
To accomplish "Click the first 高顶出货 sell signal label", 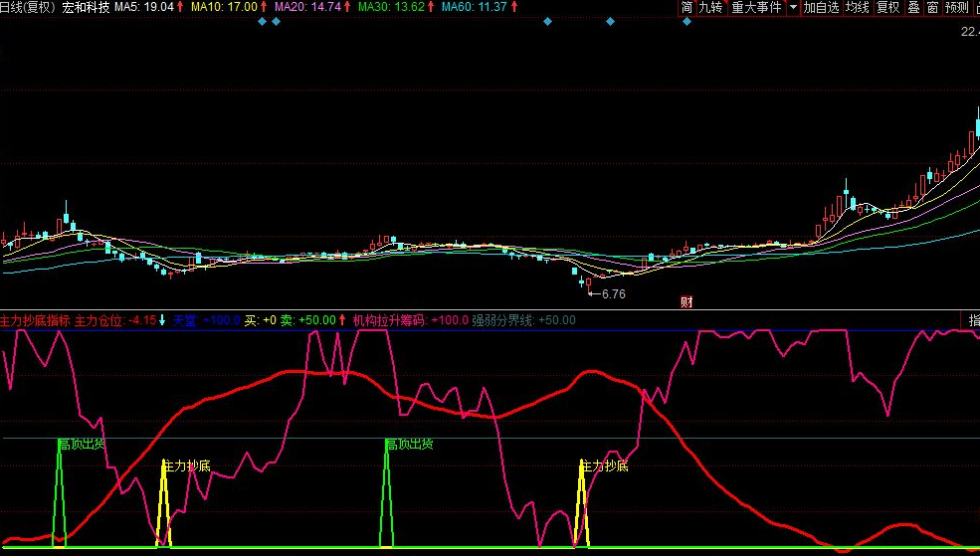I will point(82,445).
